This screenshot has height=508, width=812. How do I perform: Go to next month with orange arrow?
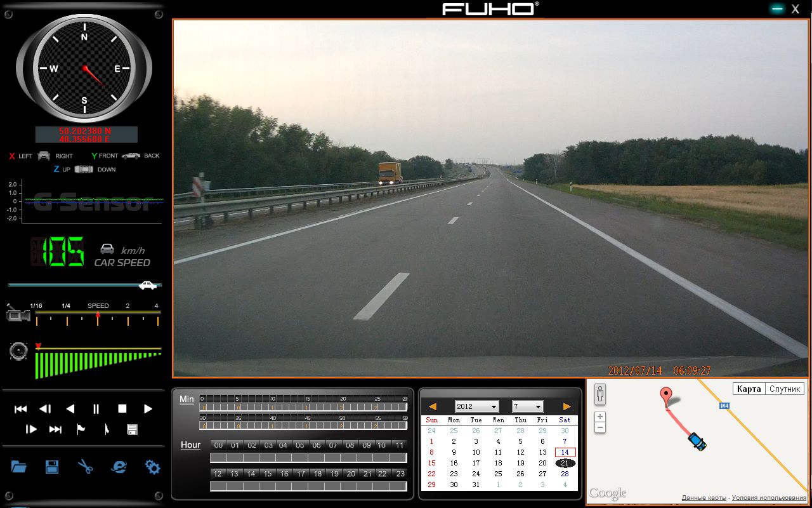click(x=566, y=406)
